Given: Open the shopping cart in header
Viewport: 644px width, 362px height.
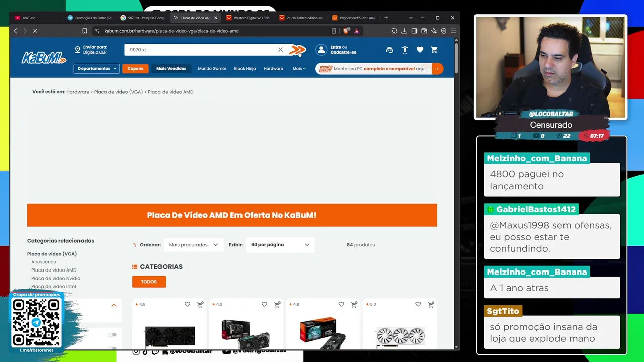Looking at the screenshot, I should click(434, 50).
